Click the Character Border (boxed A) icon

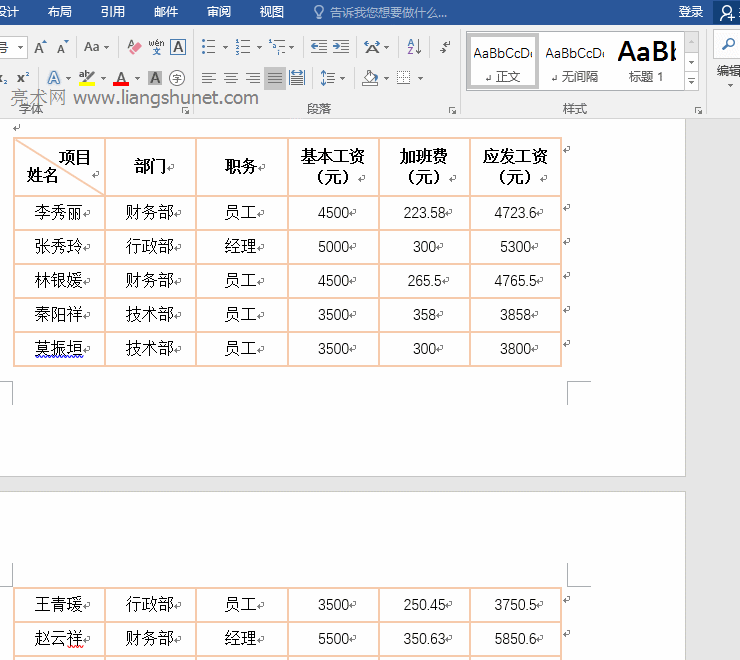(x=178, y=47)
